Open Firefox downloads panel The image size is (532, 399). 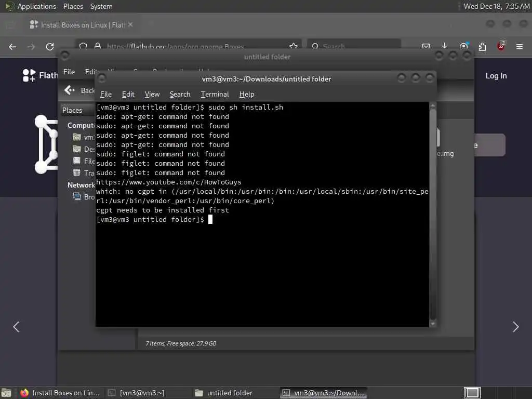pos(445,46)
